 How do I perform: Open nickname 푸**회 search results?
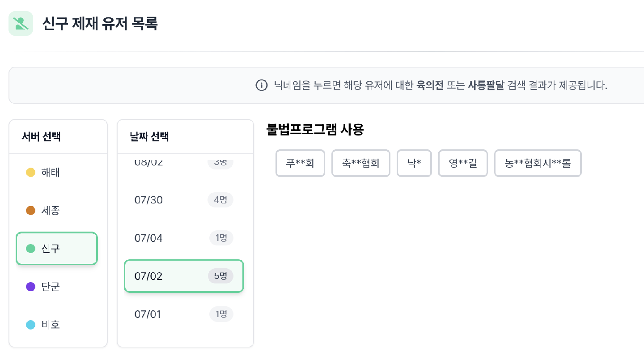click(300, 163)
